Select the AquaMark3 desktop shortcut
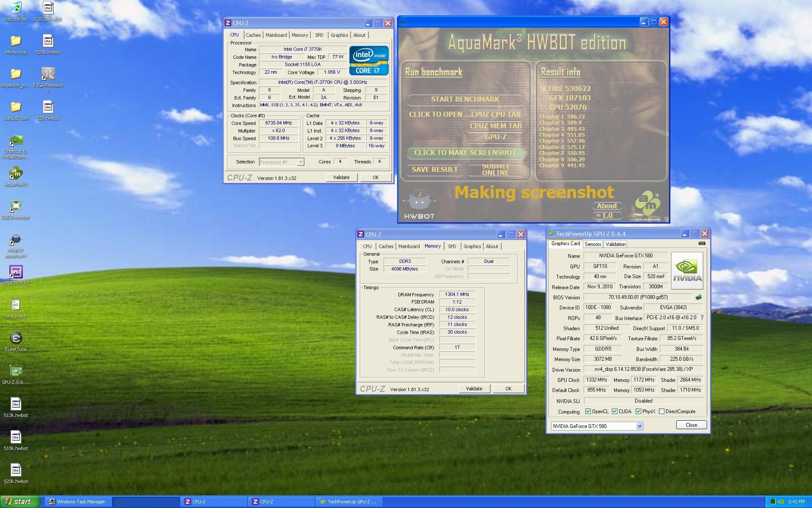The image size is (812, 508). tap(16, 177)
